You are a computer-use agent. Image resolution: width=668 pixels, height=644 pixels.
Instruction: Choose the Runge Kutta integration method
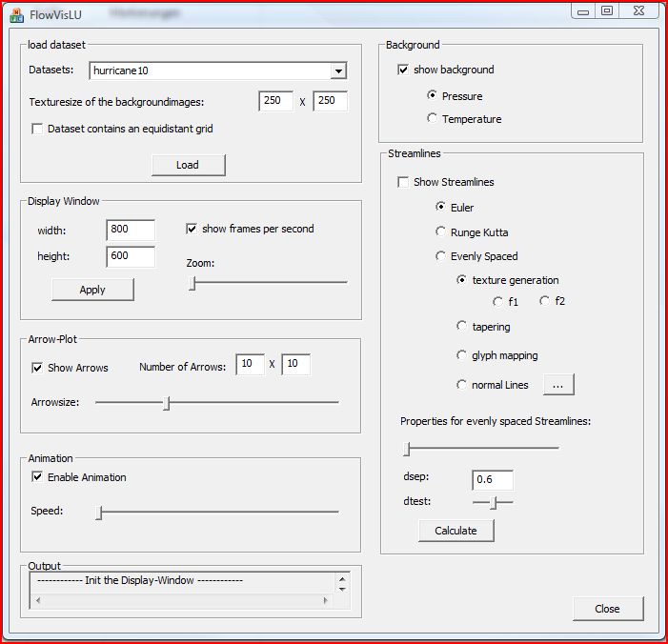point(440,231)
